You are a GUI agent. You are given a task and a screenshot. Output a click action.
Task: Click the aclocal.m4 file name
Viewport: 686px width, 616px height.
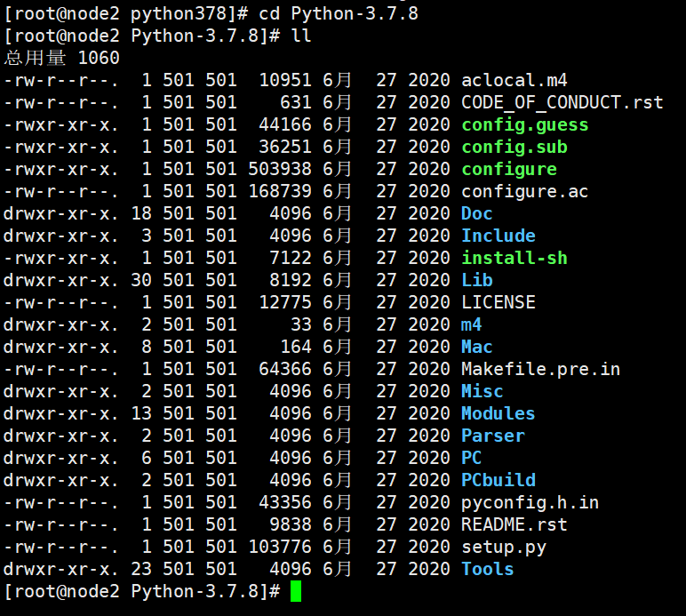pyautogui.click(x=514, y=80)
